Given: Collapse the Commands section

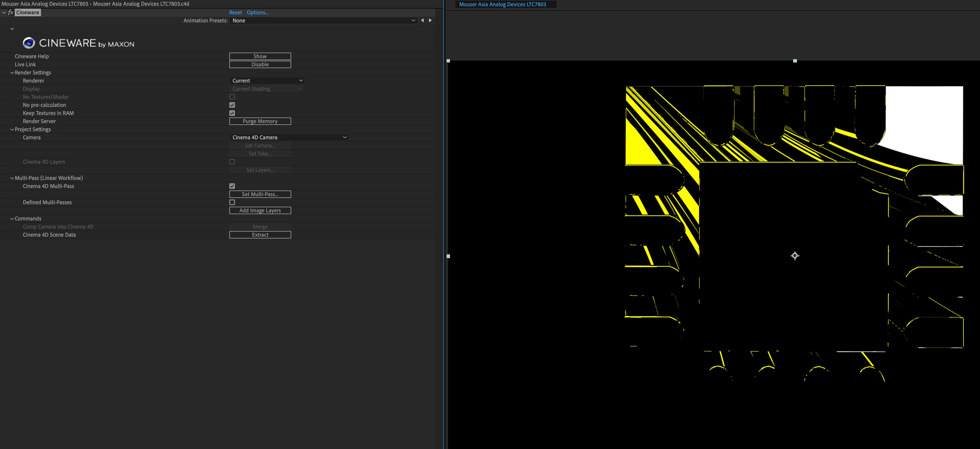Looking at the screenshot, I should click(12, 219).
